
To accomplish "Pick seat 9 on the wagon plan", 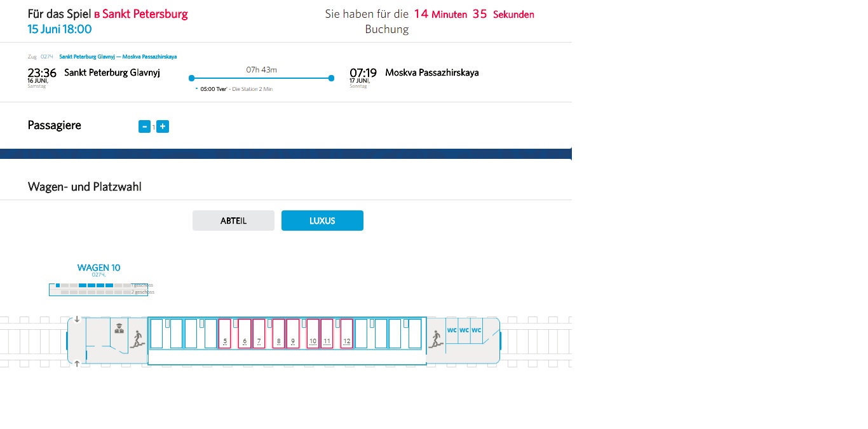I will tap(293, 334).
